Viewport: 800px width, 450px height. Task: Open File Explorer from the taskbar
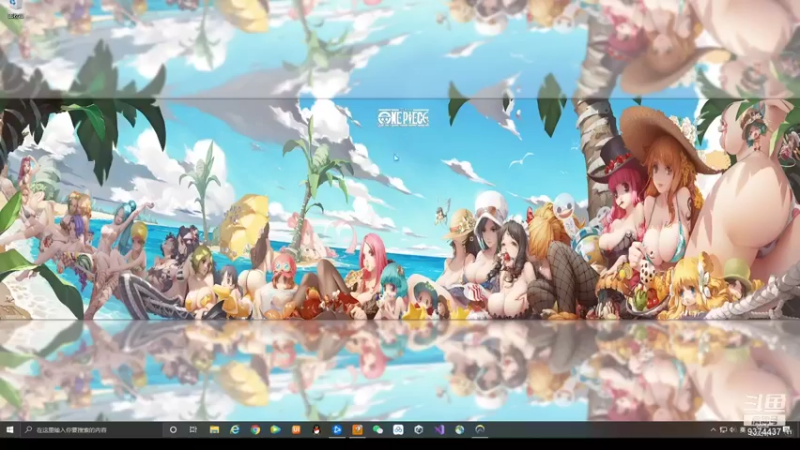[214, 430]
